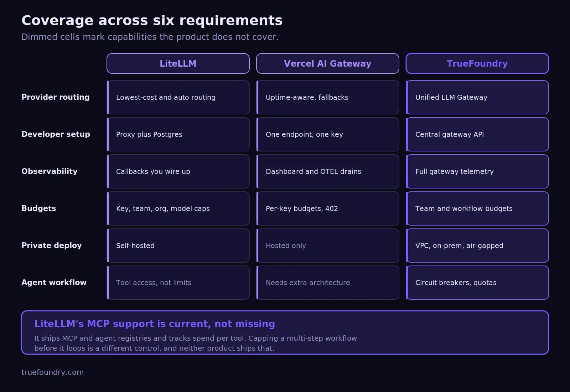The image size is (570, 392).
Task: Click the 'Central gateway API' cell
Action: coord(477,134)
